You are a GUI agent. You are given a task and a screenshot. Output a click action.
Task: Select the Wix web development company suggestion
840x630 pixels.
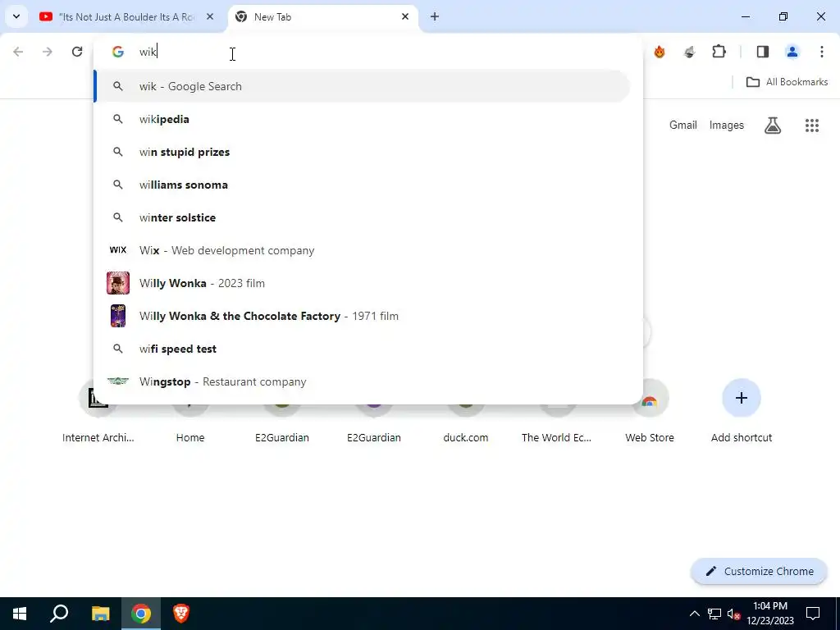click(362, 250)
